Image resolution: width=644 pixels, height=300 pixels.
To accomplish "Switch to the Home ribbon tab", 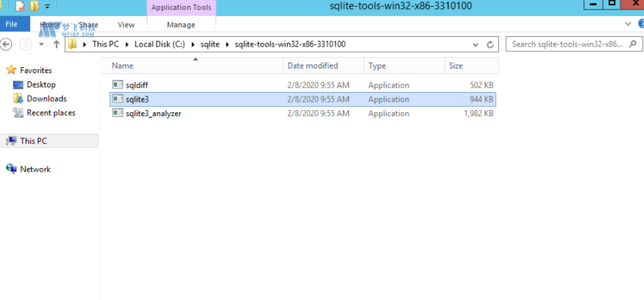I will [x=50, y=25].
